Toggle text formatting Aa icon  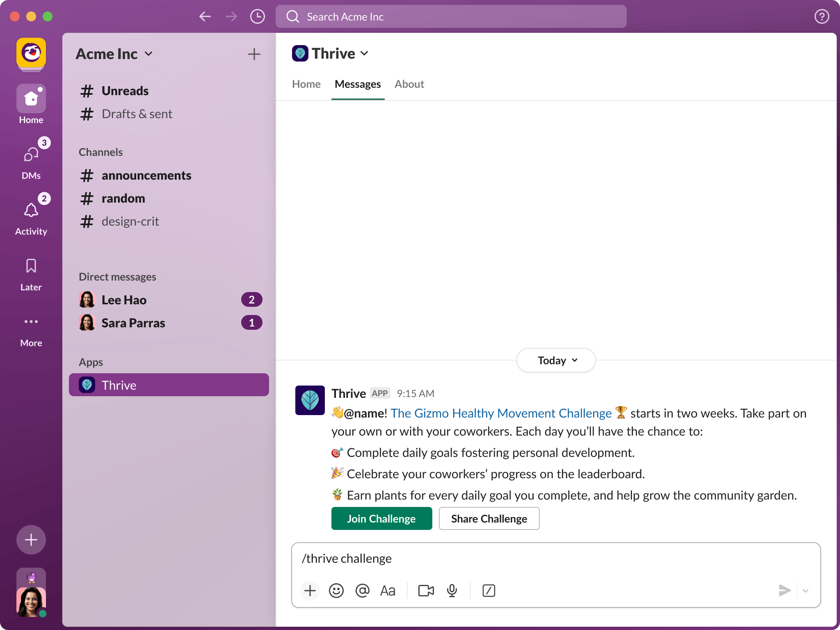(388, 591)
